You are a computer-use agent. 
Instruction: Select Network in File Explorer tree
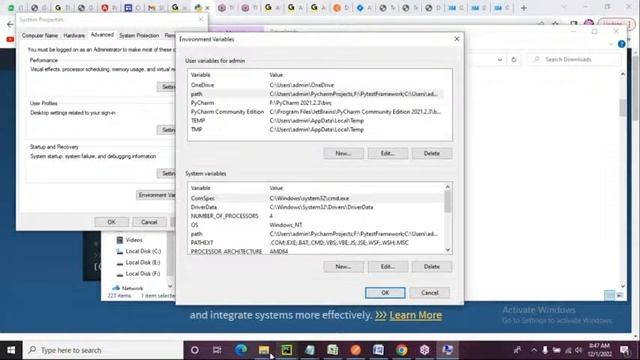(128, 288)
